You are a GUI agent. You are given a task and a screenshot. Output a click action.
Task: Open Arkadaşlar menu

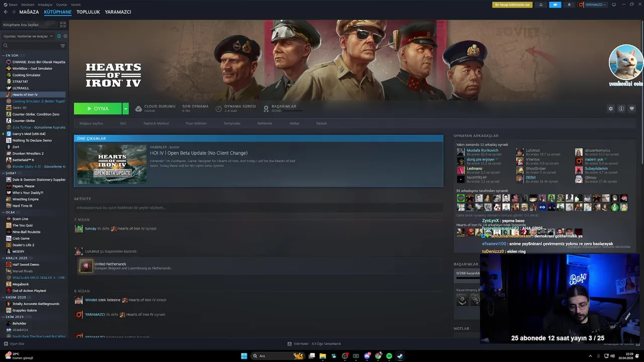click(x=45, y=5)
